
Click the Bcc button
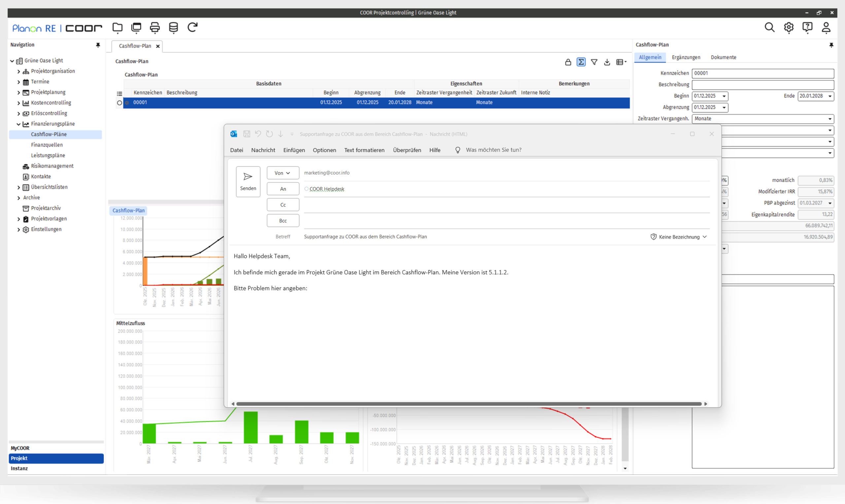[283, 221]
